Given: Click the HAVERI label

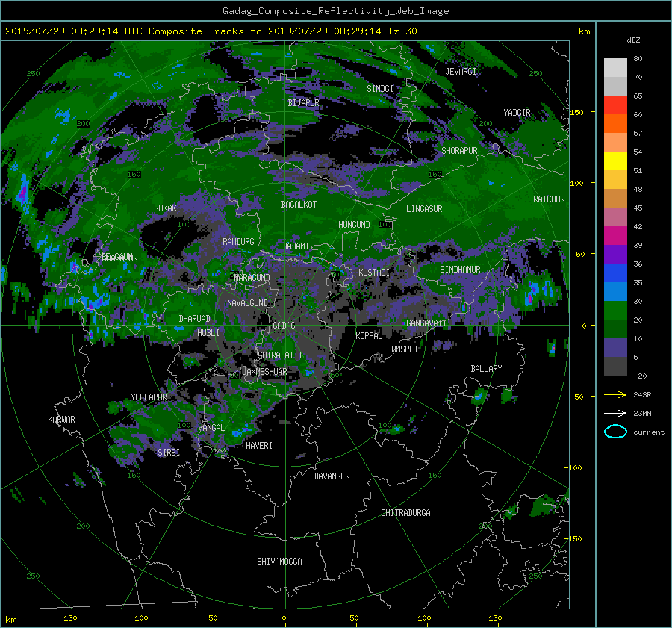Looking at the screenshot, I should point(259,446).
